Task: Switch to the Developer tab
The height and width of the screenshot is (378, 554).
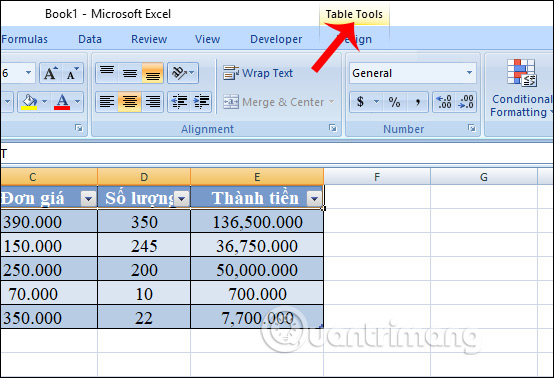Action: point(276,39)
